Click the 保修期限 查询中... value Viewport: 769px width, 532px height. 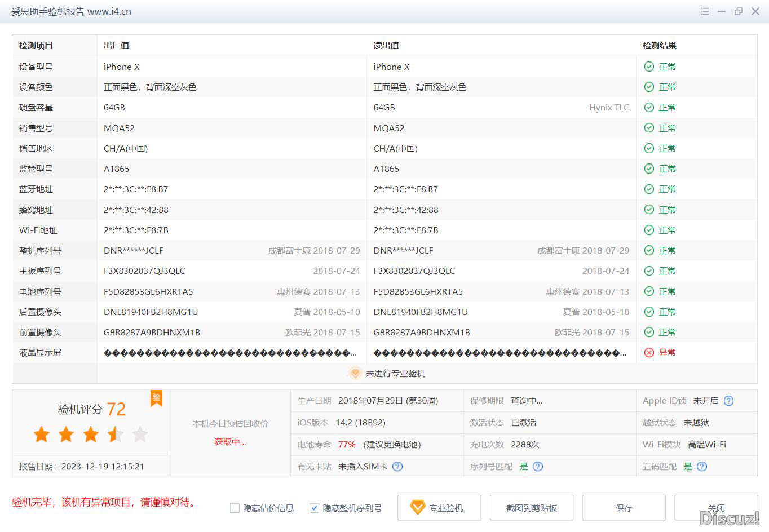point(527,401)
